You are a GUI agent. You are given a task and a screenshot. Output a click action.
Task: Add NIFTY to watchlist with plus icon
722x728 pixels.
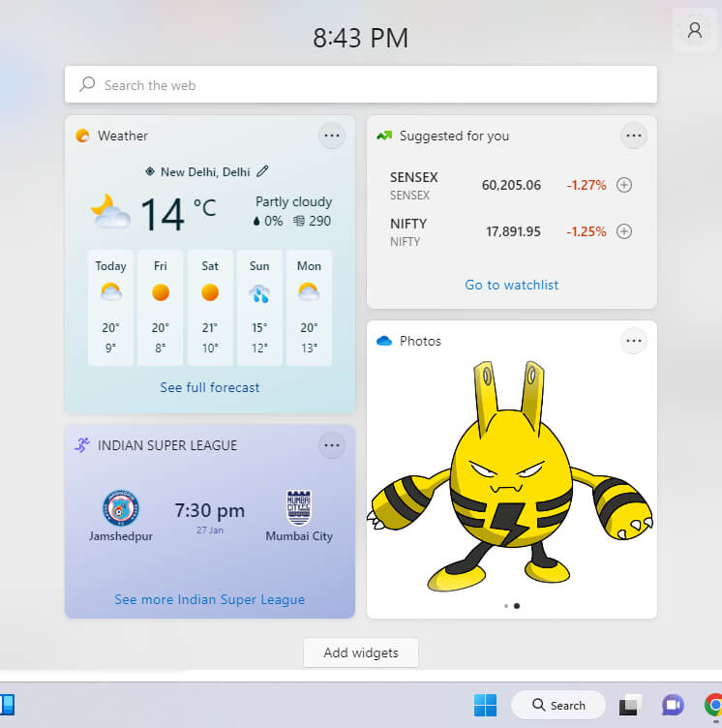624,231
